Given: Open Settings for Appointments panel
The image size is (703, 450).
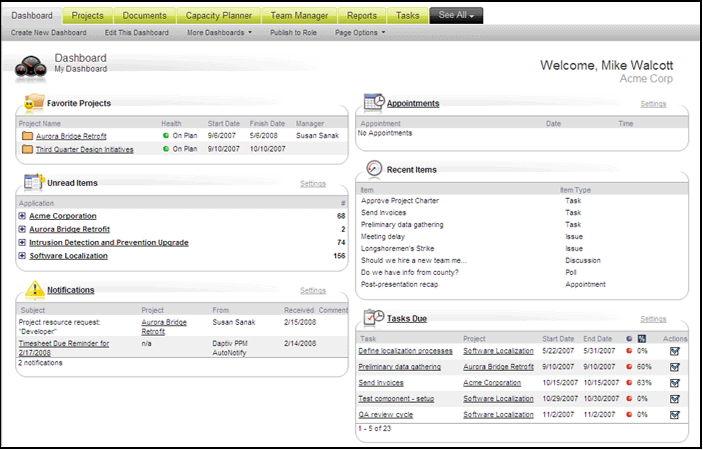Looking at the screenshot, I should pos(653,104).
